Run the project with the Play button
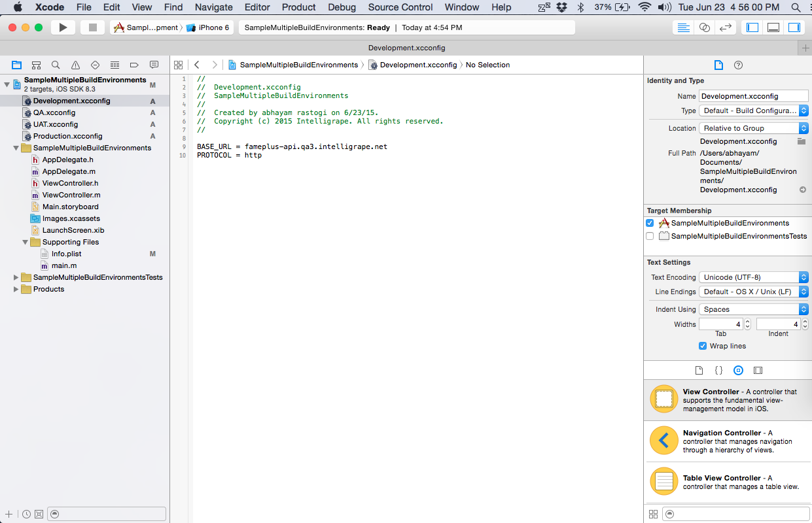The width and height of the screenshot is (812, 523). point(63,27)
